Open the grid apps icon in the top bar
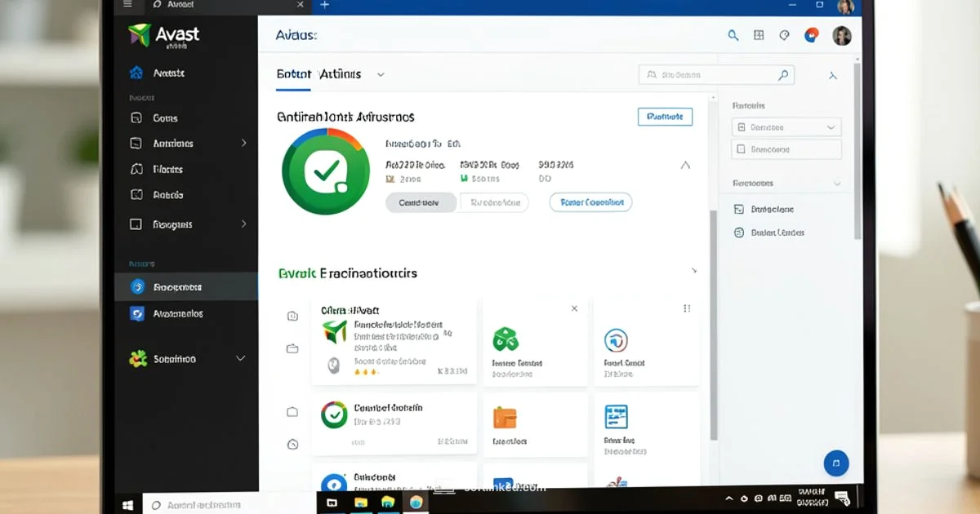980x514 pixels. pos(758,35)
